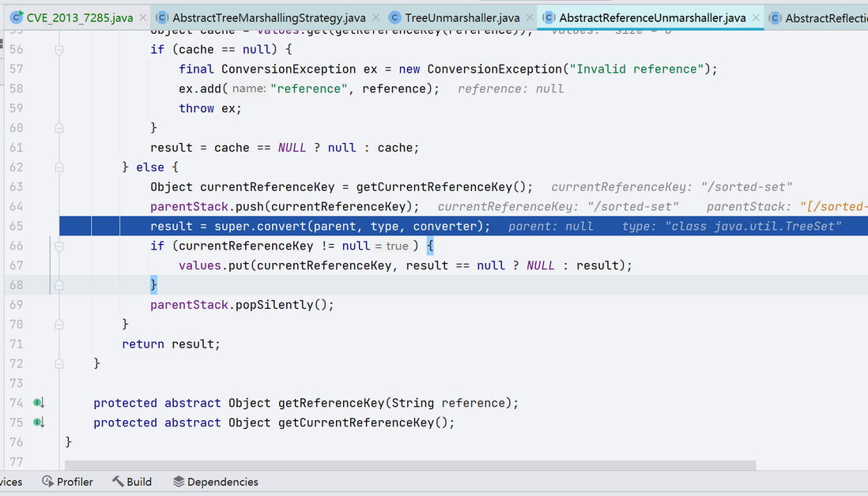Click the implemented-method gutter icon on line 74

point(38,403)
